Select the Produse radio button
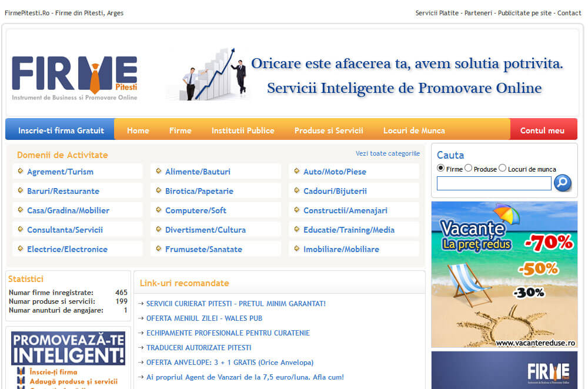 pyautogui.click(x=469, y=168)
